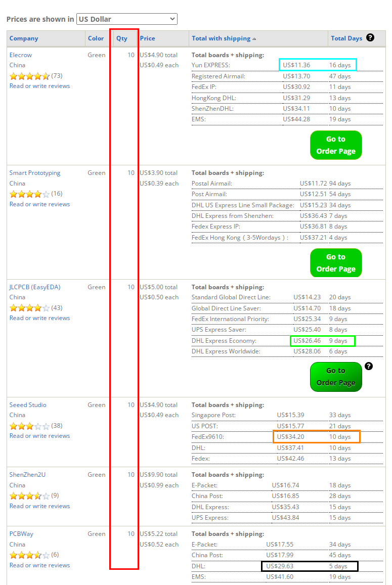Read or write reviews for Elecrow
This screenshot has width=392, height=585.
[39, 86]
